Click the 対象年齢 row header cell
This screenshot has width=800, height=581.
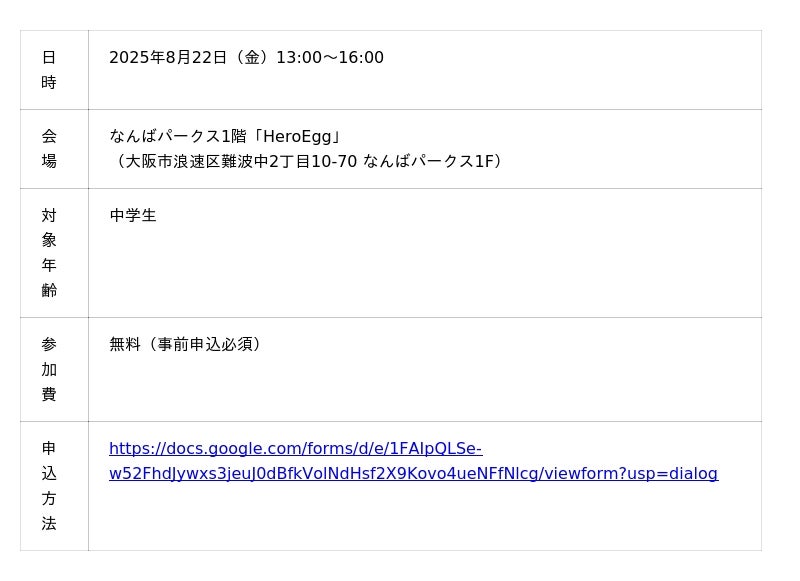point(49,252)
